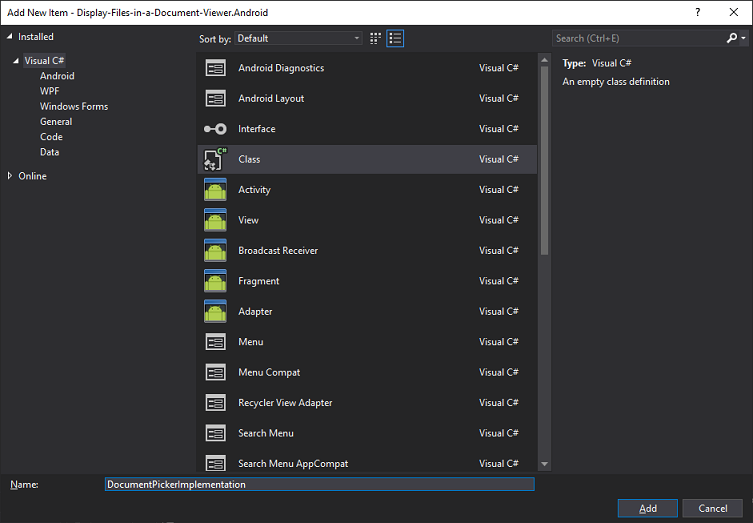Click the Adapter android icon

215,311
